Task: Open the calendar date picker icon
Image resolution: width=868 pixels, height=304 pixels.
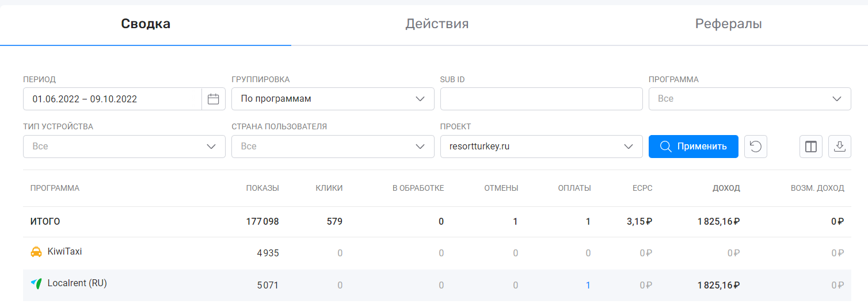Action: pyautogui.click(x=214, y=99)
